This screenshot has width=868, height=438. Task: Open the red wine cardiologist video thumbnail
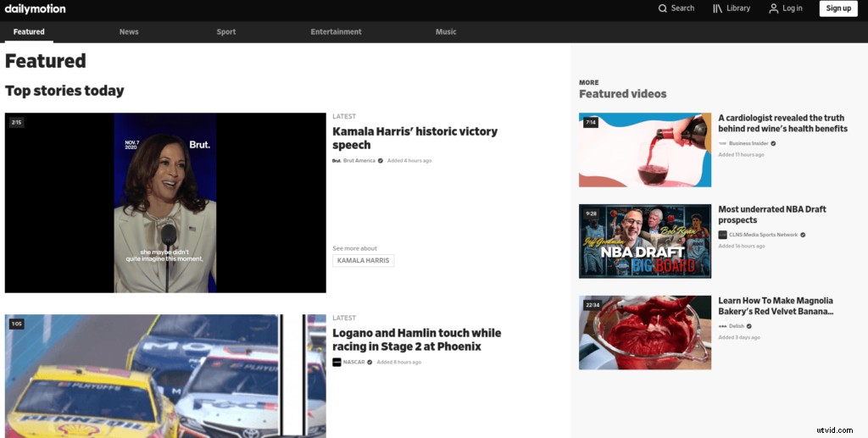(645, 150)
